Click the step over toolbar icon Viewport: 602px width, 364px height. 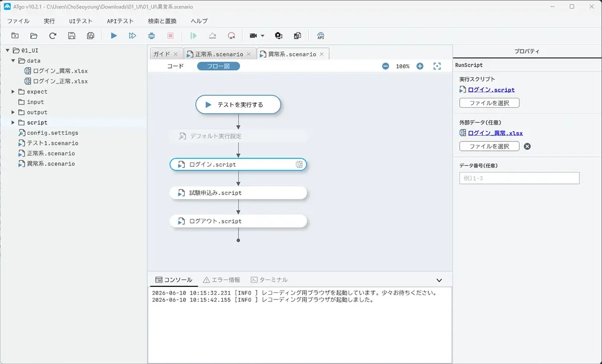(x=212, y=36)
